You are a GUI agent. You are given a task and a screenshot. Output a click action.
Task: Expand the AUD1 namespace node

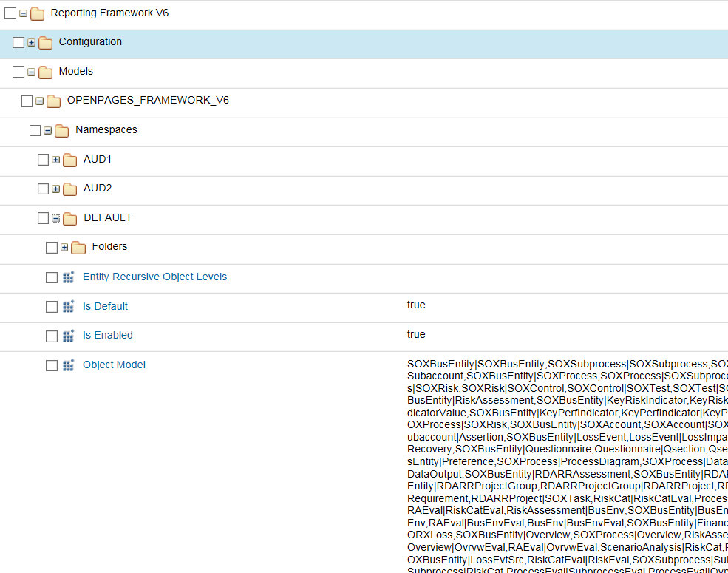(55, 160)
